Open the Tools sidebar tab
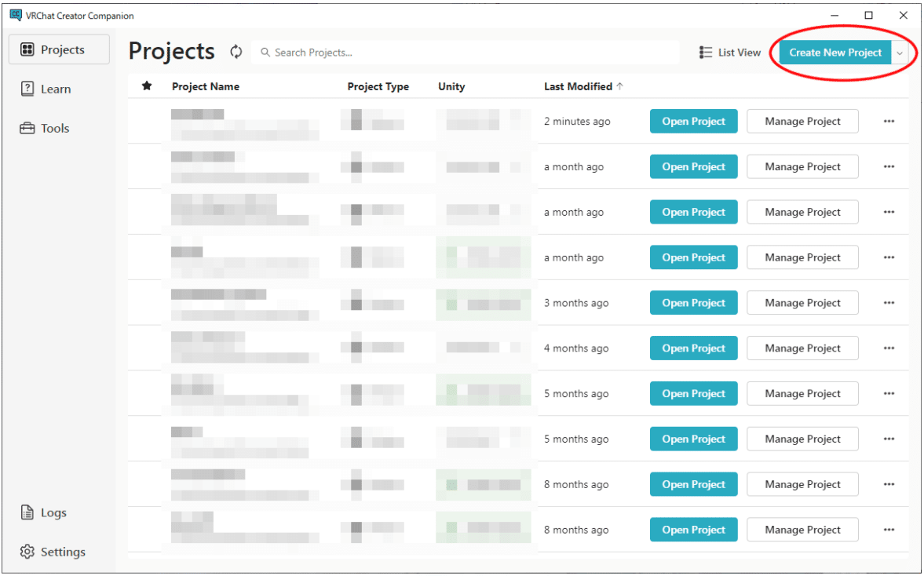 point(45,129)
